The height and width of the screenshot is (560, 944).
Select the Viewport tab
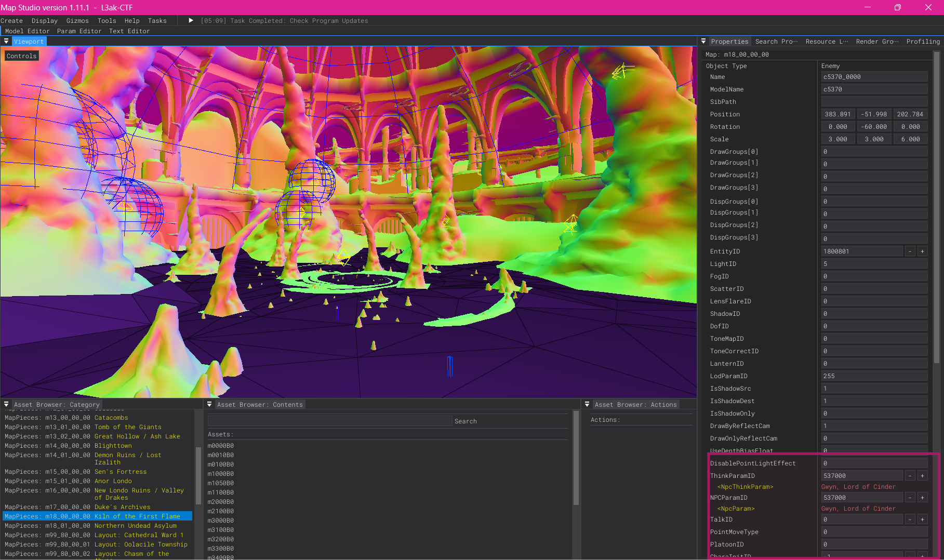[29, 42]
